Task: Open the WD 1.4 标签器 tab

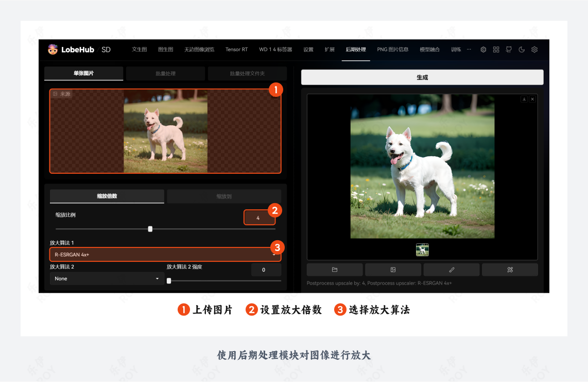Action: click(275, 49)
